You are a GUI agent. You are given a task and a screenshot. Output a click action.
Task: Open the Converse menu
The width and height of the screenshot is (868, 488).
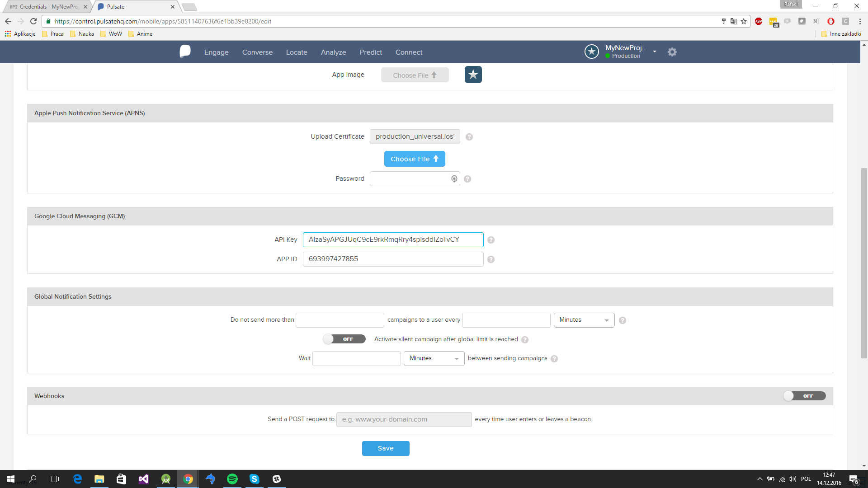tap(257, 52)
